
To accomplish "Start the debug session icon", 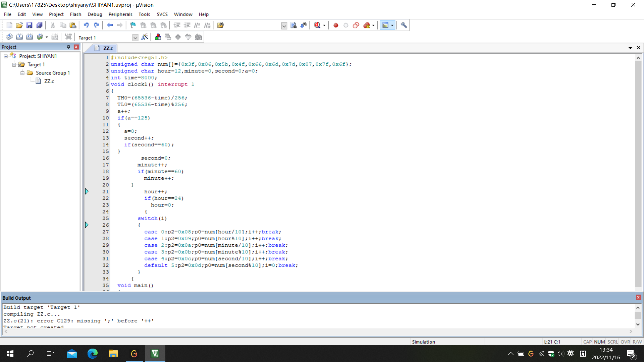I will pyautogui.click(x=317, y=25).
